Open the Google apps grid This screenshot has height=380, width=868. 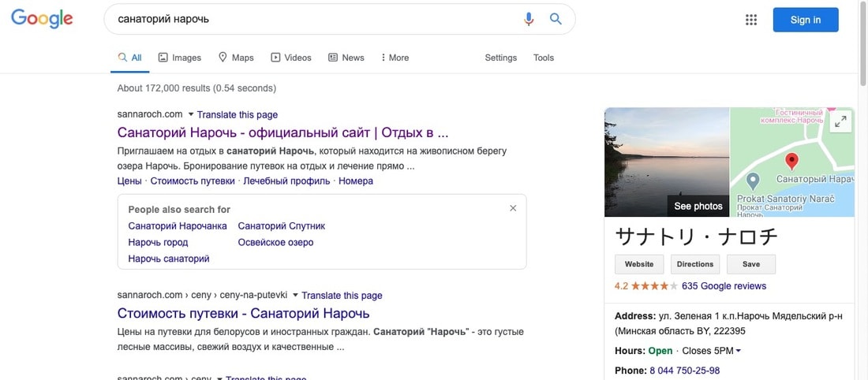point(751,20)
